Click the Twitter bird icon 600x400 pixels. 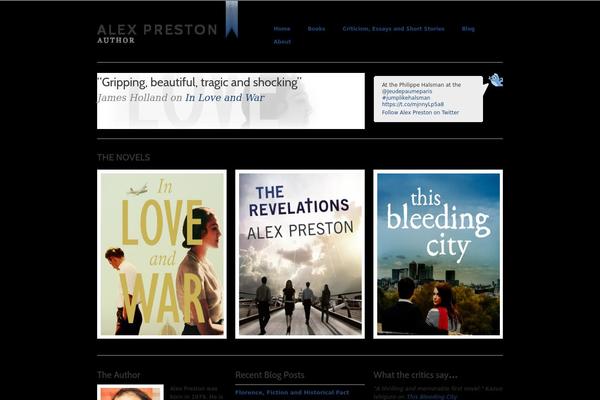pyautogui.click(x=496, y=80)
